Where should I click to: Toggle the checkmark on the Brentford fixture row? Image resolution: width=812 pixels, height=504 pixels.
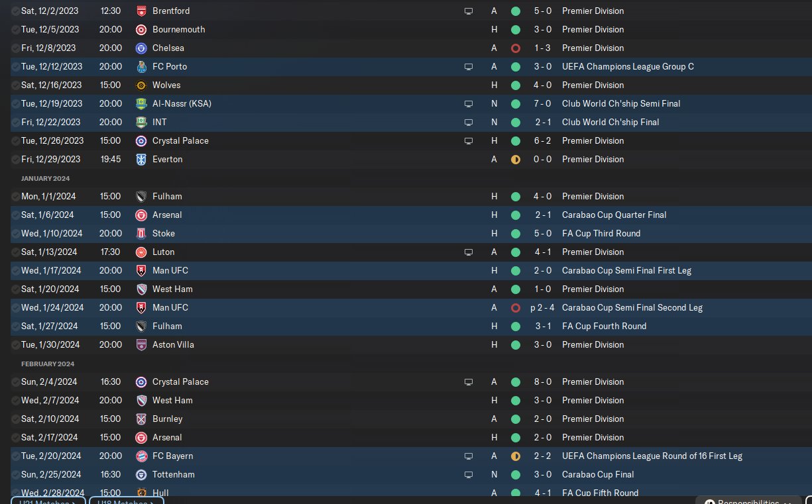pyautogui.click(x=15, y=11)
